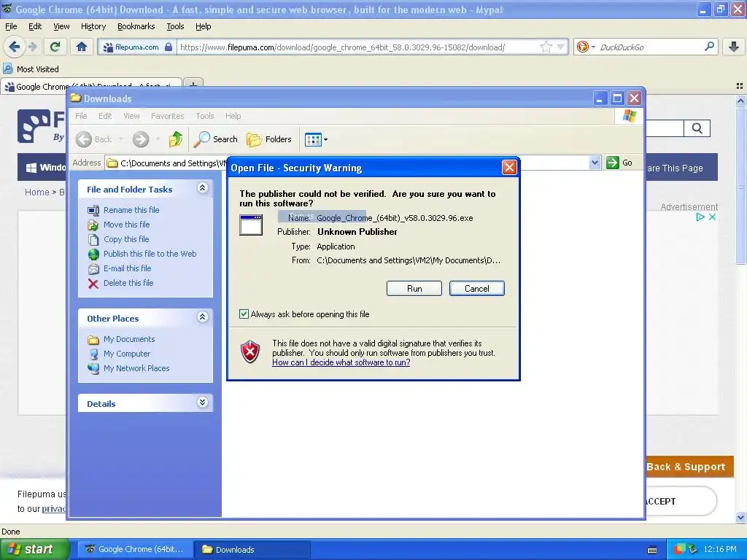The height and width of the screenshot is (560, 747).
Task: Click the Search toolbar button in Downloads
Action: click(x=216, y=139)
